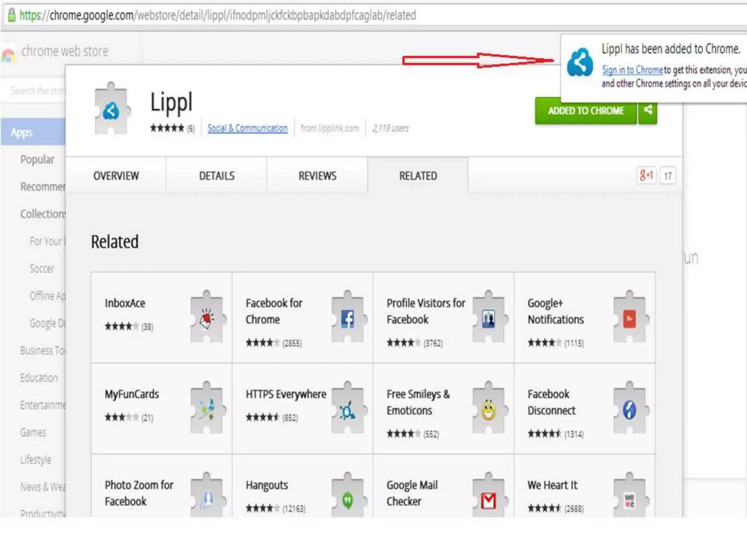Viewport: 747px width, 560px height.
Task: Open the Hangouts extension icon
Action: point(348,500)
